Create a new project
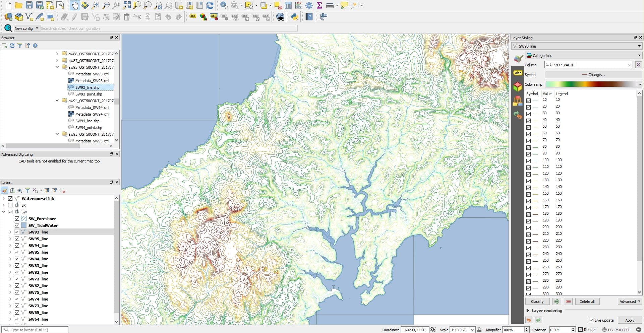The image size is (644, 333). pos(8,5)
